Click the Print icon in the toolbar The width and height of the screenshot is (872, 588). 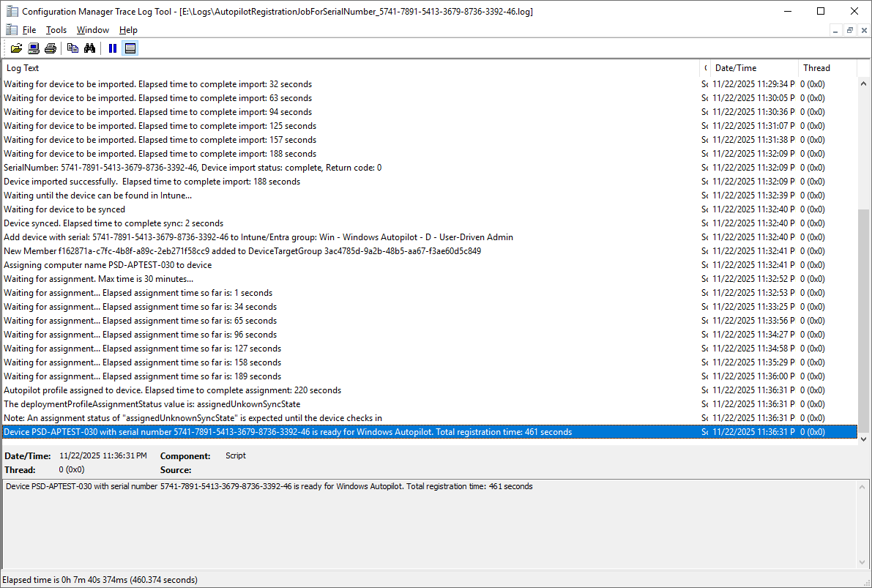pos(50,48)
